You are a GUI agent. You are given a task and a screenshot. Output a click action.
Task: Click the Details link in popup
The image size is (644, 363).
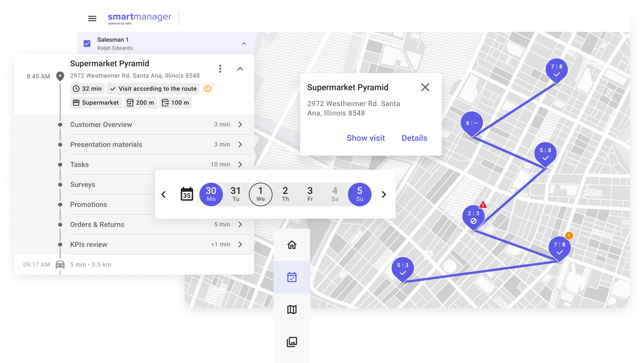(414, 138)
